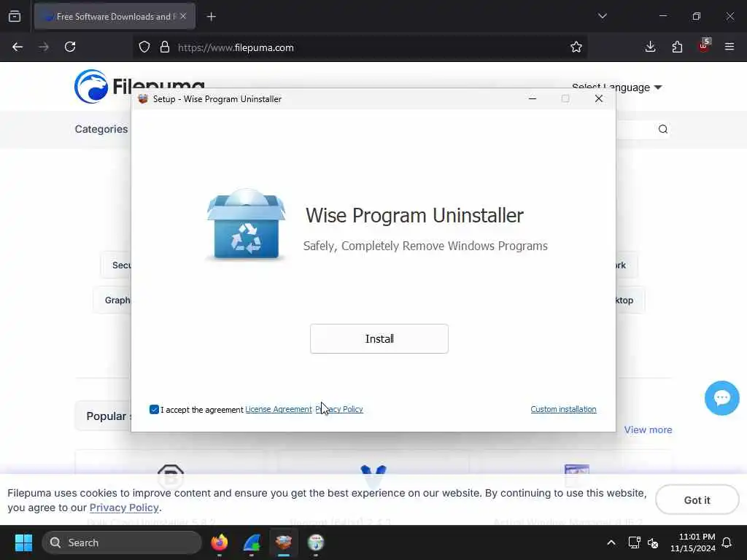Bookmark this page with the star icon

point(576,47)
